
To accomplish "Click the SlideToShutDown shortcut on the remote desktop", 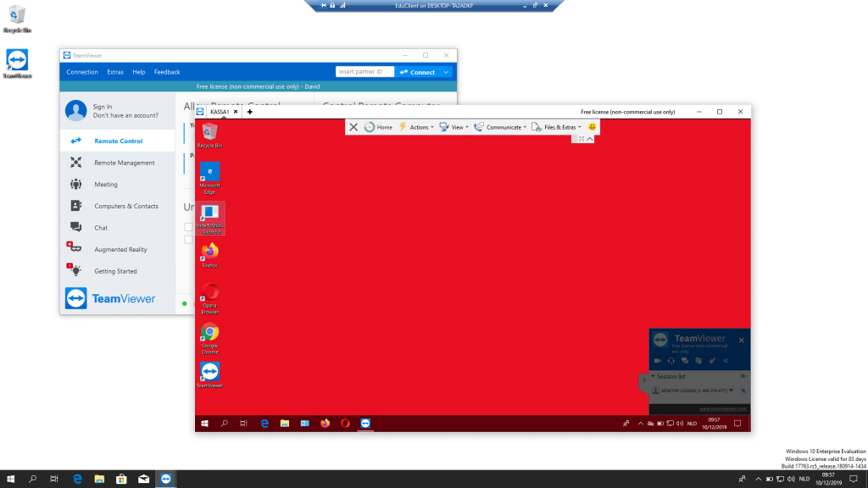I will coord(210,219).
